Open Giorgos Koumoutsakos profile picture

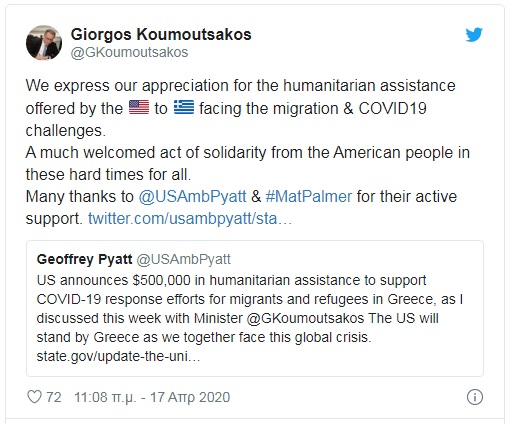point(44,43)
